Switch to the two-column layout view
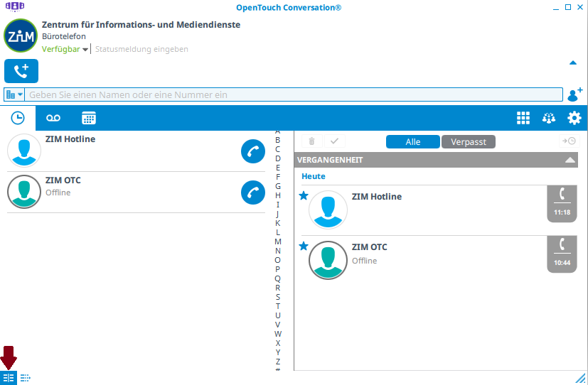 point(9,378)
